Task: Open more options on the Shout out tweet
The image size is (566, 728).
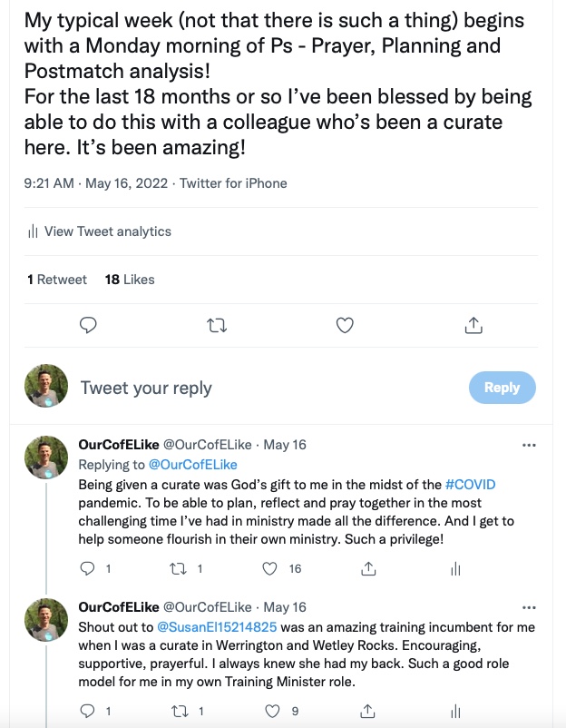Action: 530,607
